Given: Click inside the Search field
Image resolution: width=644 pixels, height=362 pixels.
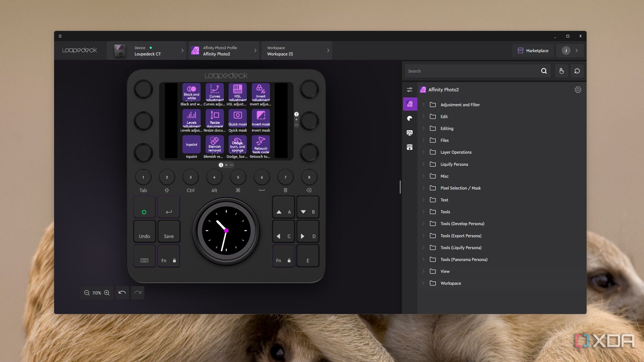Looking at the screenshot, I should click(x=469, y=71).
